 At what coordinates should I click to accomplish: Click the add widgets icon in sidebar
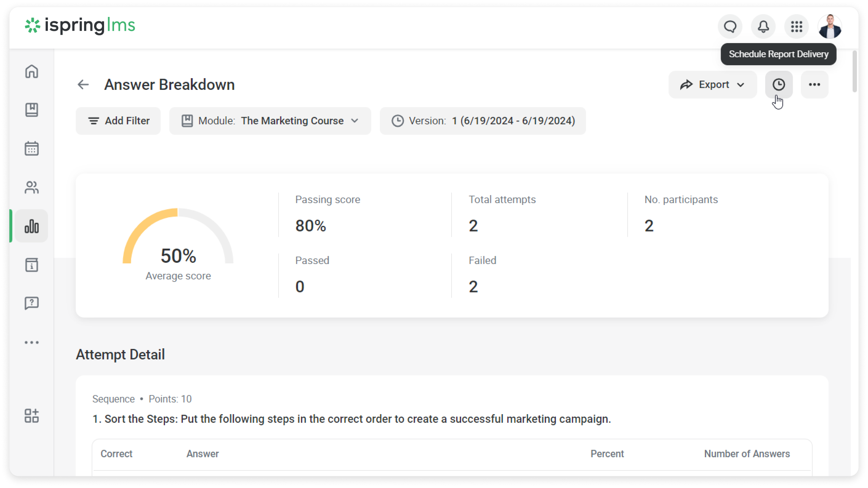point(32,416)
